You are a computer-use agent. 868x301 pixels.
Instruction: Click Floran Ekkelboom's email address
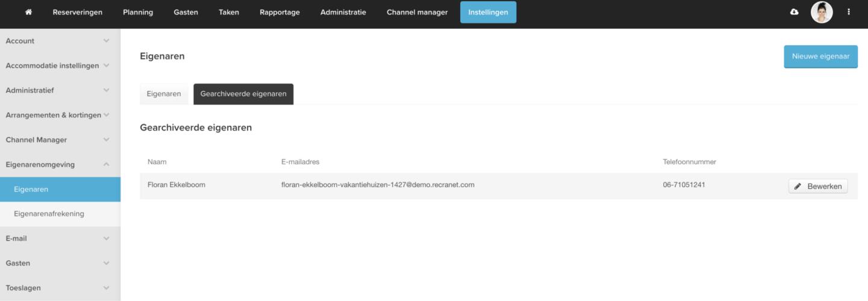point(378,185)
